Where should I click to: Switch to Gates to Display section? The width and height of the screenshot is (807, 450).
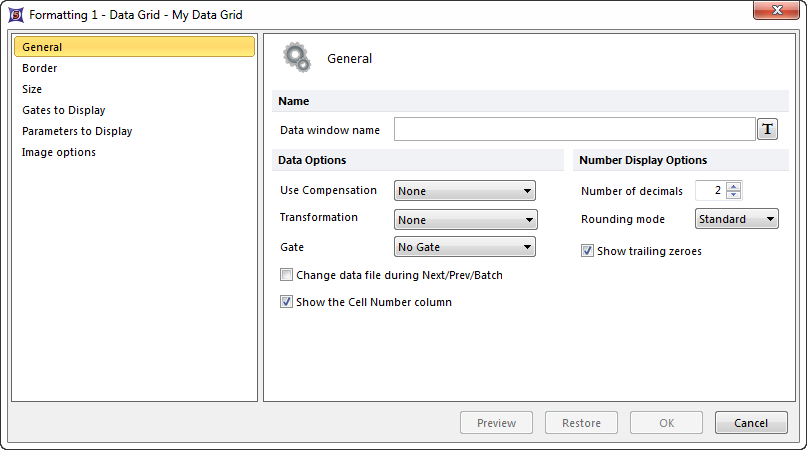click(64, 110)
